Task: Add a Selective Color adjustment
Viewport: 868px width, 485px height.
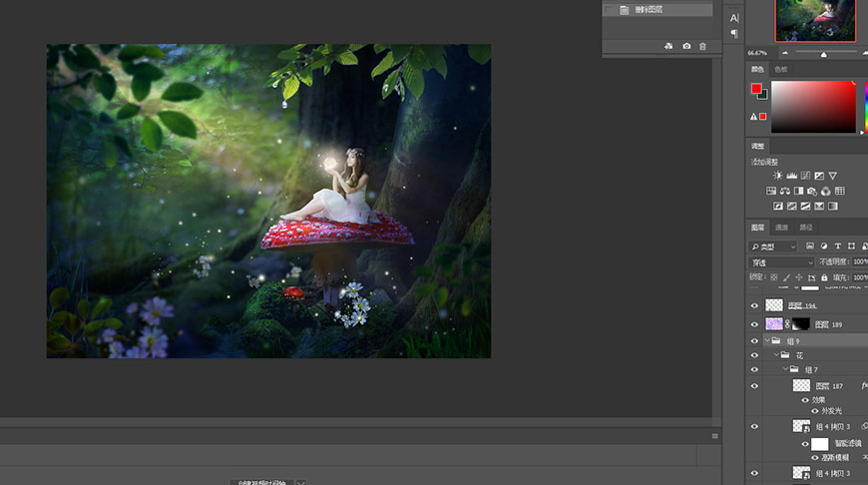Action: pyautogui.click(x=819, y=206)
